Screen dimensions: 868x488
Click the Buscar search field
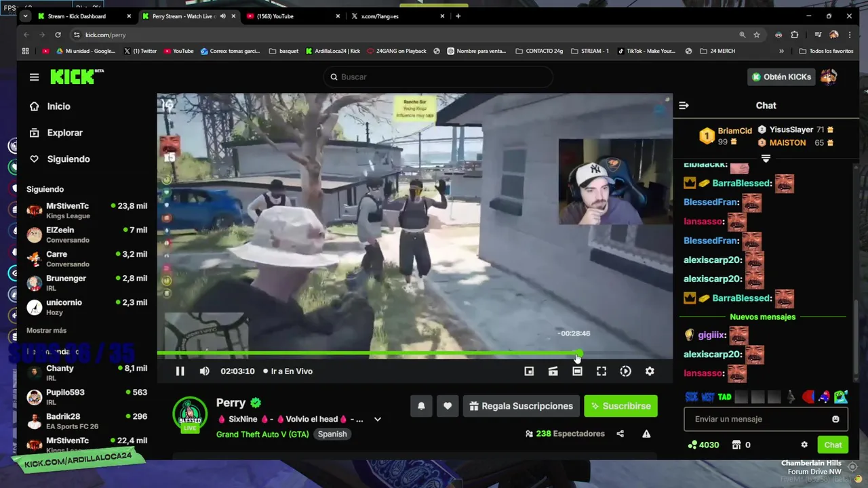[x=437, y=77]
